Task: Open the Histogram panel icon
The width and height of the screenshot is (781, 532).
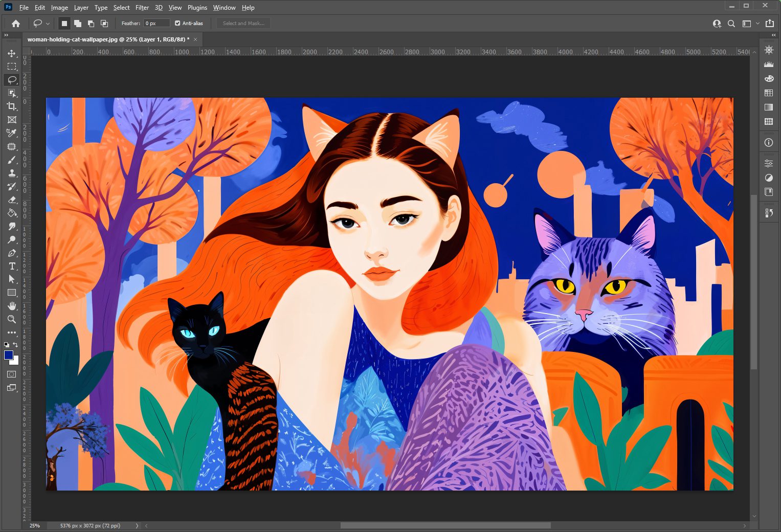Action: [x=768, y=64]
